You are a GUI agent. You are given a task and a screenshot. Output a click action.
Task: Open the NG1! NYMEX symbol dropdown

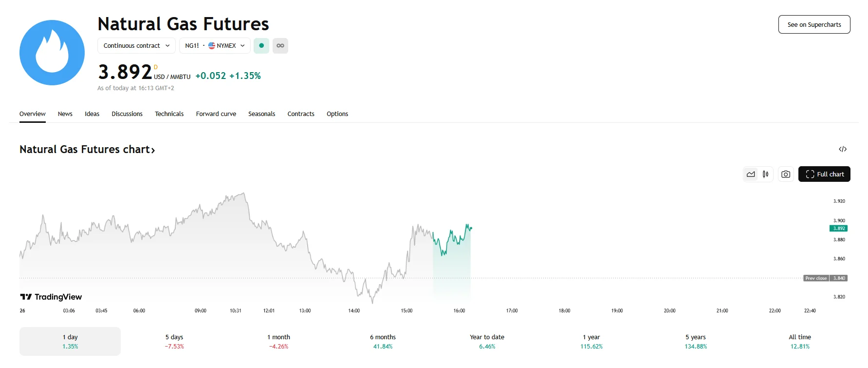coord(215,46)
